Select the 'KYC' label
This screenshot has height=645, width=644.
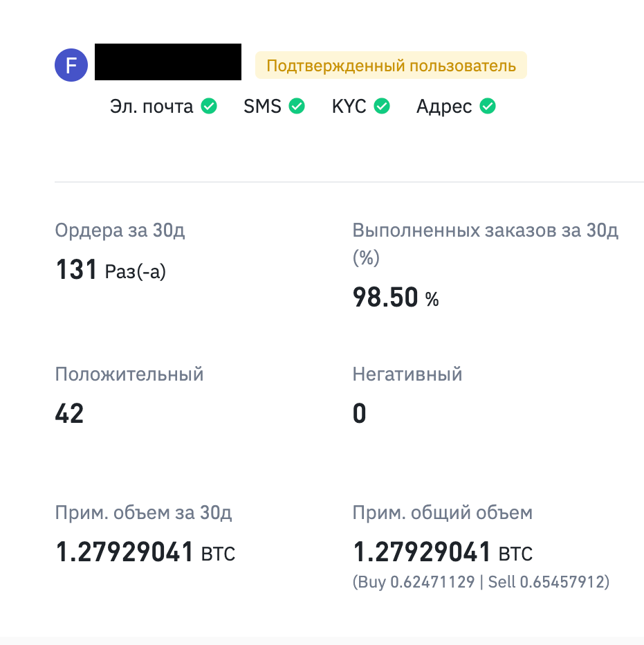[349, 106]
